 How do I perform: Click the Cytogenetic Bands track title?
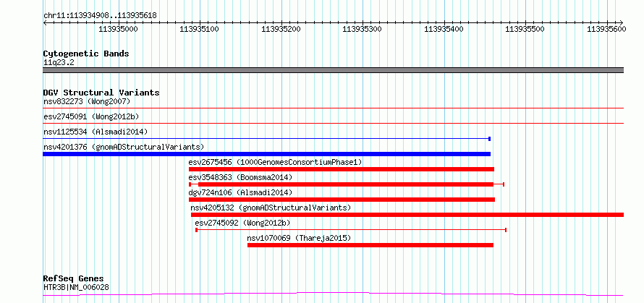point(86,54)
